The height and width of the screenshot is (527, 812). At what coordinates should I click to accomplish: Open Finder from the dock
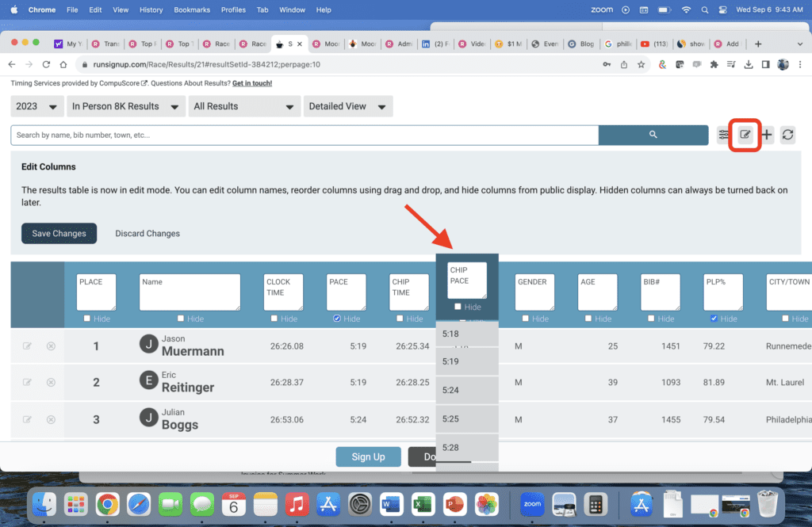click(44, 504)
